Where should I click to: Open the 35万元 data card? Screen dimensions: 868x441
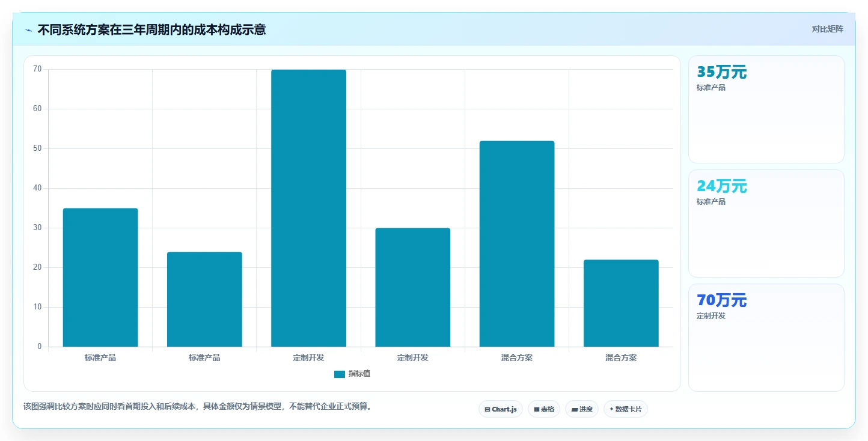[766, 109]
